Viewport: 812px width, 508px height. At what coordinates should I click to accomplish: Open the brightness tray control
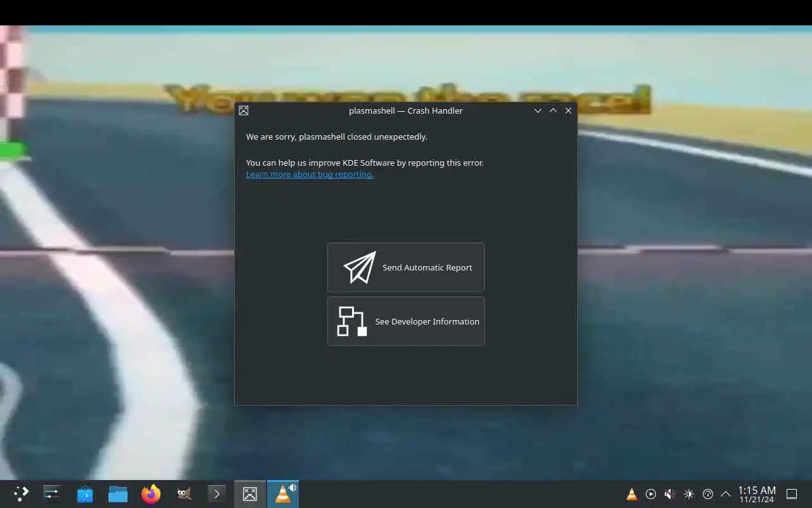click(689, 494)
